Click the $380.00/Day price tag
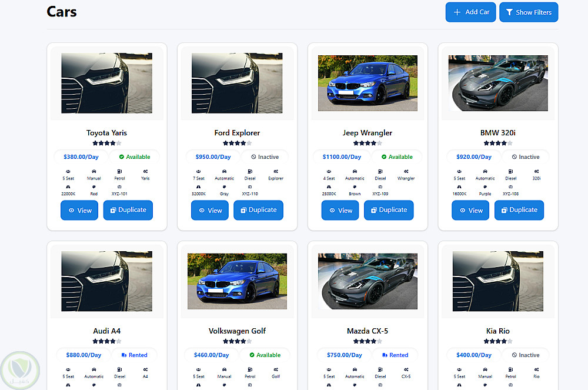 click(81, 156)
